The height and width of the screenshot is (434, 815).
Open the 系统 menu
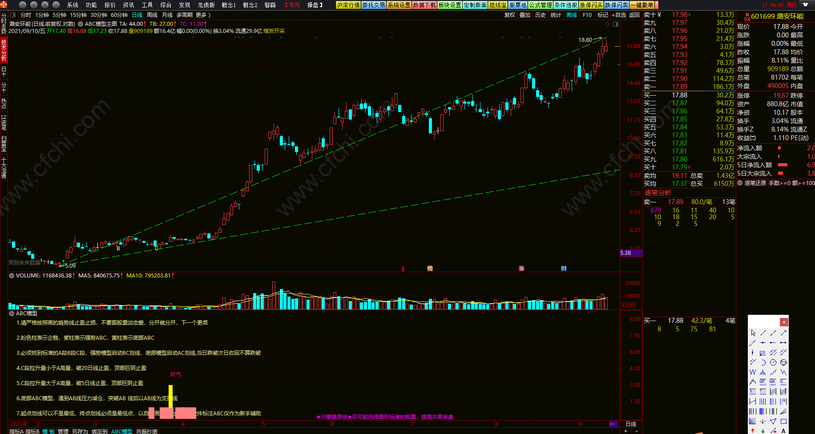[72, 5]
